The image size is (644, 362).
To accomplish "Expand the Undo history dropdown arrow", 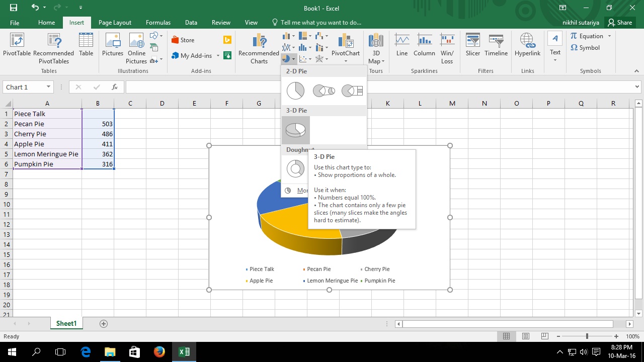I will [45, 8].
